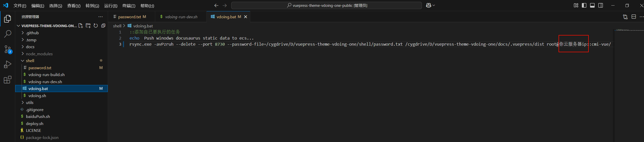Click the echo command on line 2

tap(134, 38)
